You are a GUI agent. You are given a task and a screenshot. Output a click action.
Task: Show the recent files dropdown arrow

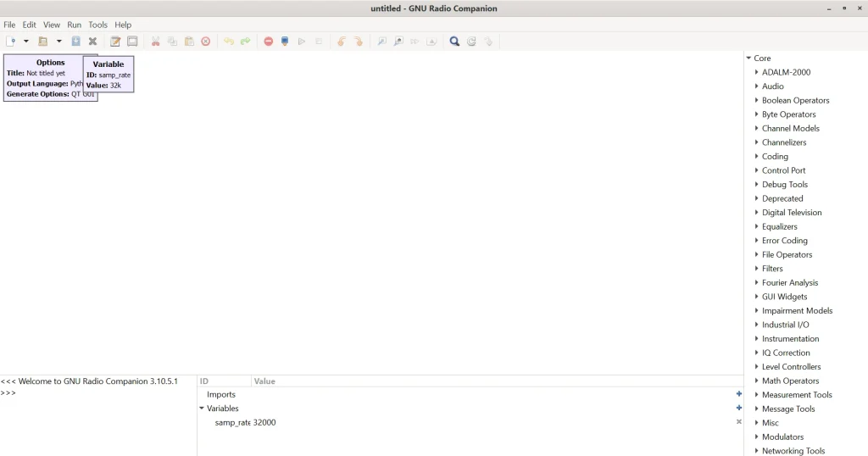58,42
